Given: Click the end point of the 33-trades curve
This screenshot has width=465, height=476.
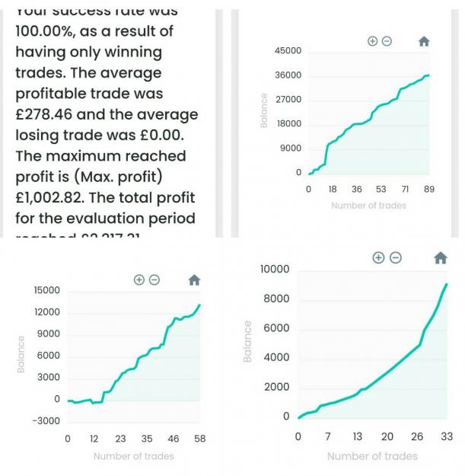Looking at the screenshot, I should [x=446, y=284].
